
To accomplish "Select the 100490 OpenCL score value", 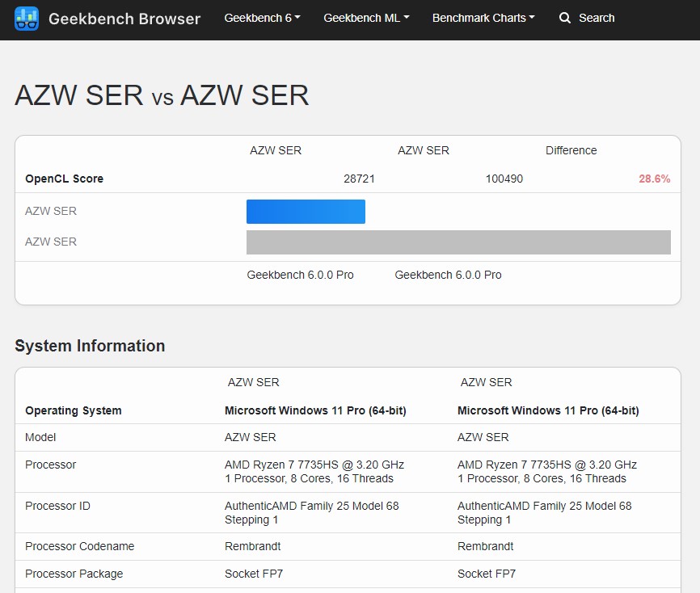I will coord(504,179).
